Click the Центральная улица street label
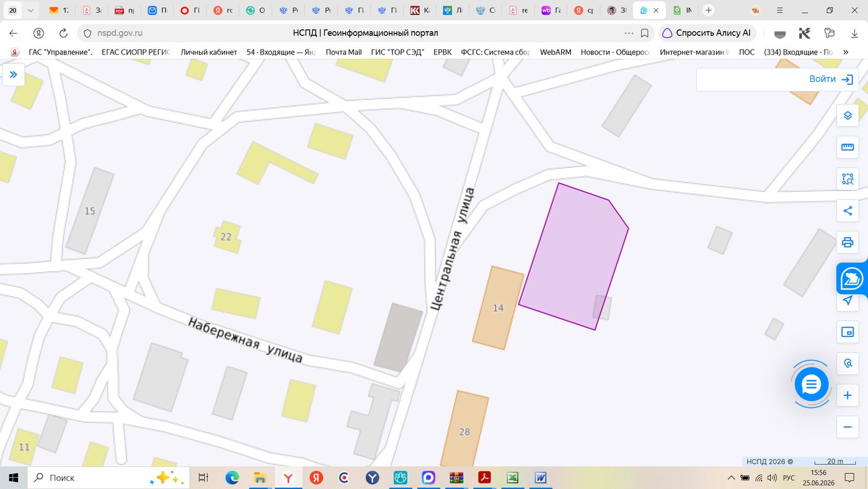 click(453, 249)
